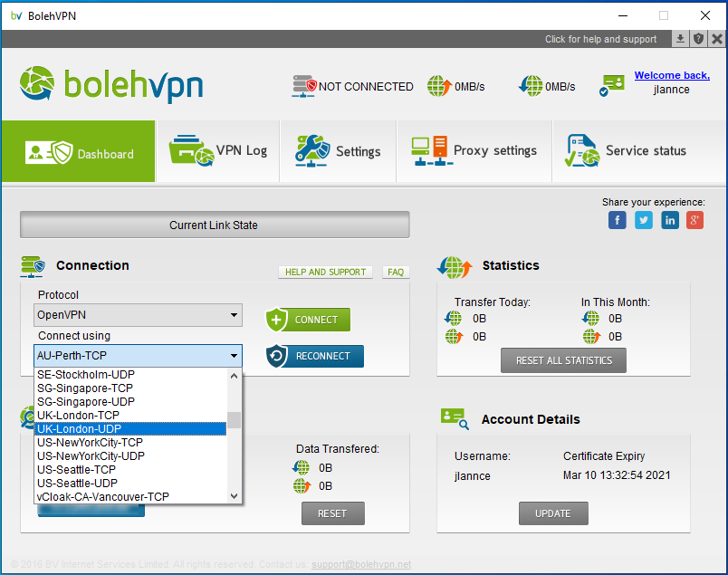Switch to the VPN Log tab
Screen dimensions: 728x575
(217, 151)
